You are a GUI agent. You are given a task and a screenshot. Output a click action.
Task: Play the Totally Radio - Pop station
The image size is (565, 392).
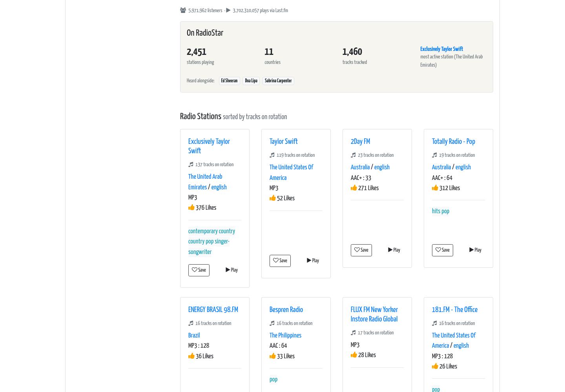(x=475, y=250)
